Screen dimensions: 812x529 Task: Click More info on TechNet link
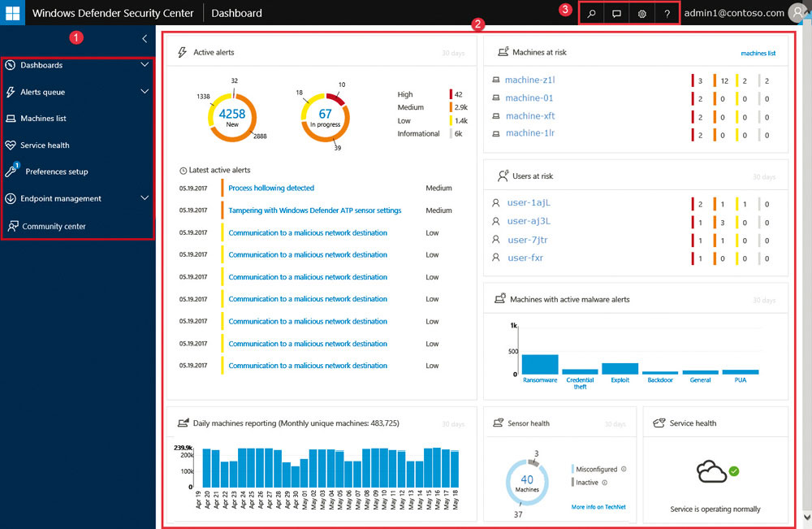pos(598,507)
